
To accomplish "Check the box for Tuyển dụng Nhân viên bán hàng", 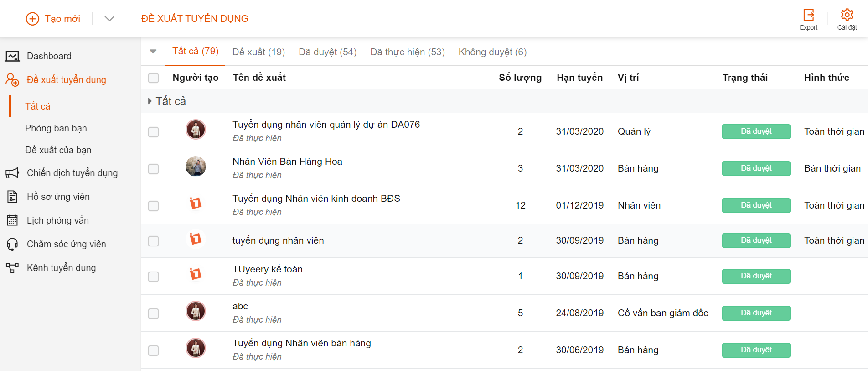I will pos(154,350).
